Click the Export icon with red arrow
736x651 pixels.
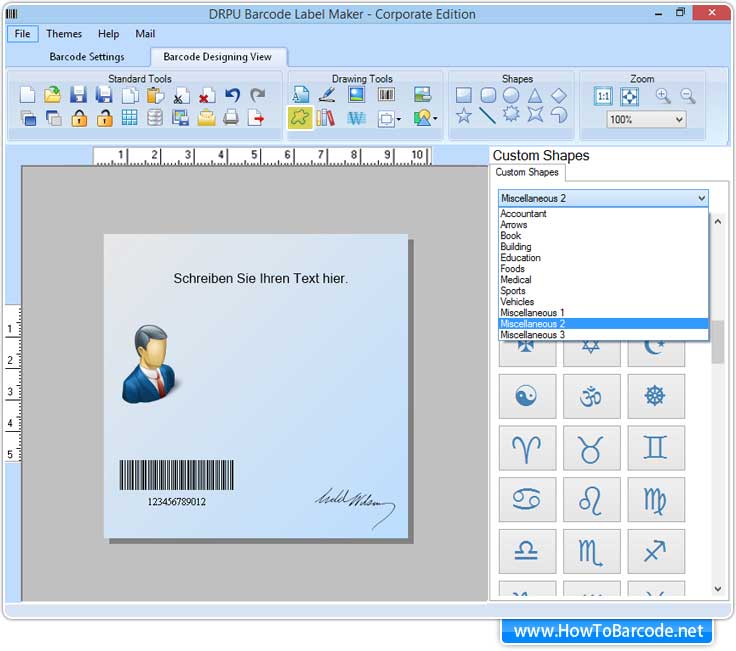[x=256, y=117]
